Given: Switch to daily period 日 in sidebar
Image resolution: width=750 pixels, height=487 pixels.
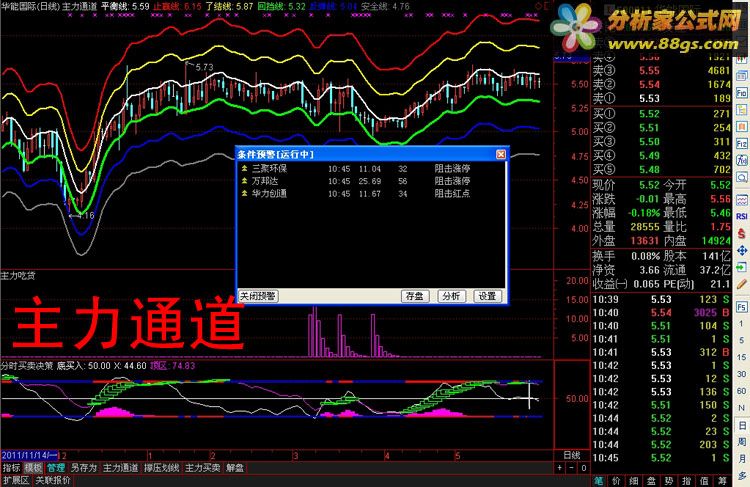Looking at the screenshot, I should click(x=742, y=425).
